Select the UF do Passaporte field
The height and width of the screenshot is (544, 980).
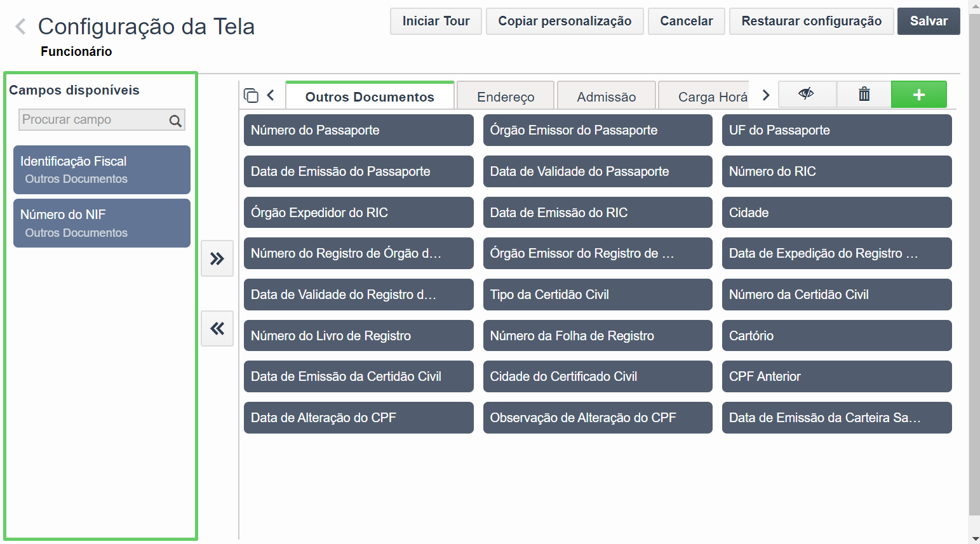[836, 130]
